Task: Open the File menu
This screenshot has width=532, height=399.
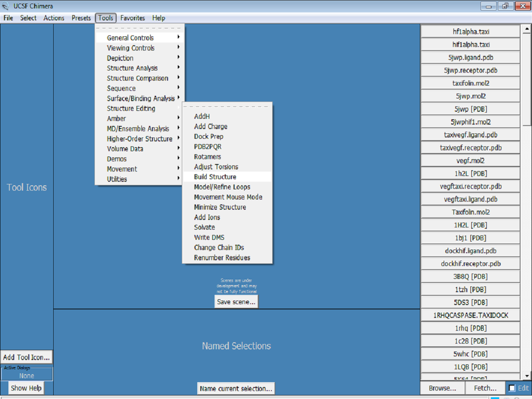Action: (8, 18)
